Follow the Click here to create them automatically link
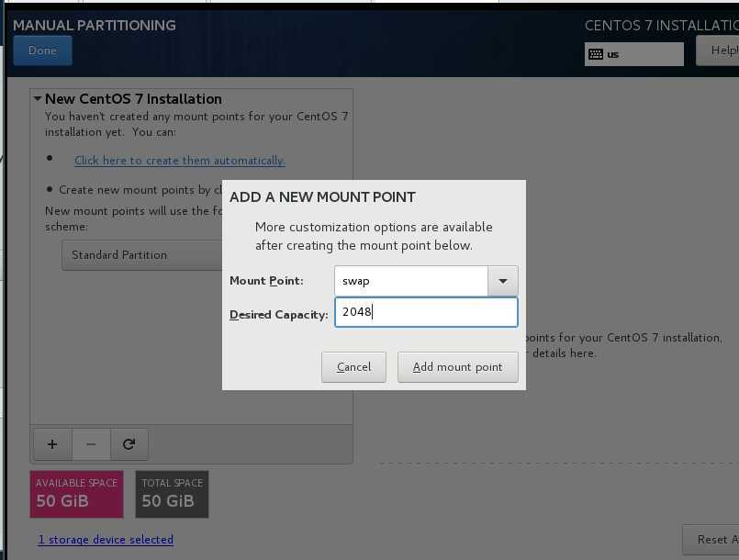This screenshot has width=739, height=560. coord(180,161)
